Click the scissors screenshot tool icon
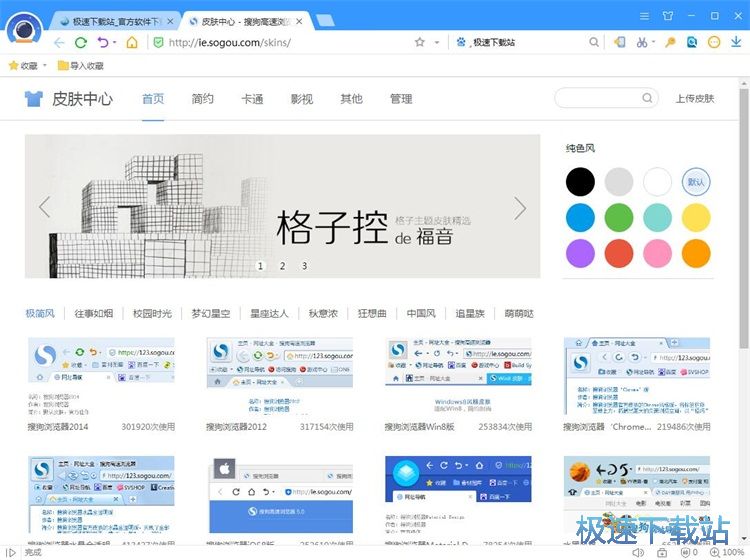 tap(641, 42)
